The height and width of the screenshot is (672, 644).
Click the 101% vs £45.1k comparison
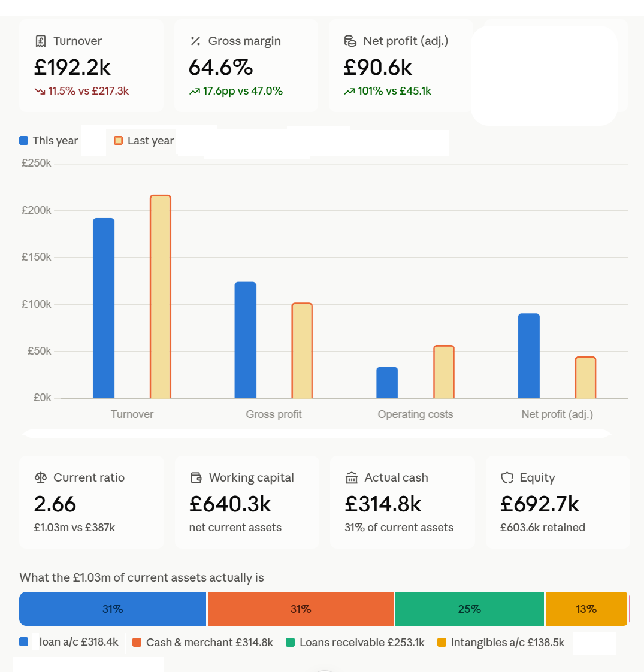(x=394, y=91)
